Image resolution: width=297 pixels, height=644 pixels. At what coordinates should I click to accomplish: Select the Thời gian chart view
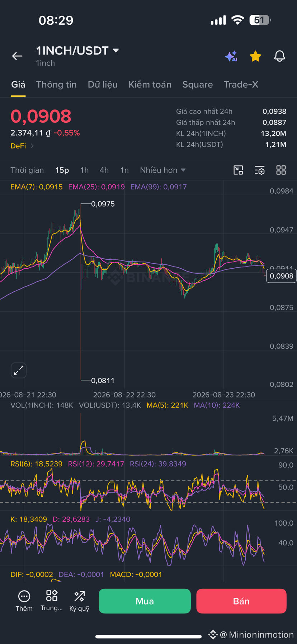pos(27,170)
